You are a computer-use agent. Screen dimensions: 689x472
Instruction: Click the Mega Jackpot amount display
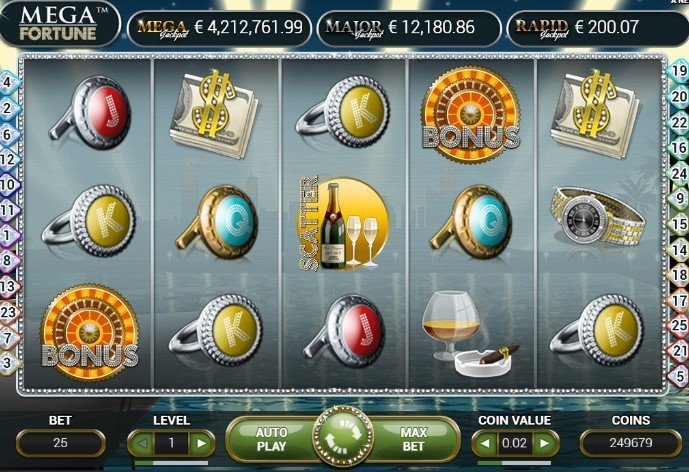[220, 27]
